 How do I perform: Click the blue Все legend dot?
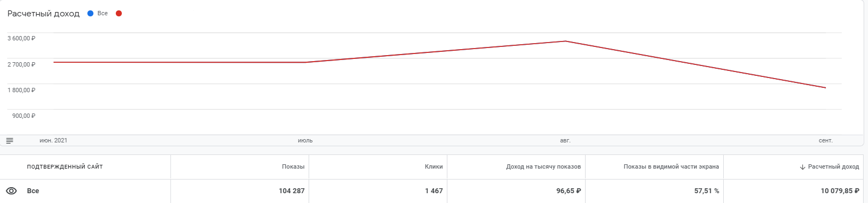coord(91,14)
